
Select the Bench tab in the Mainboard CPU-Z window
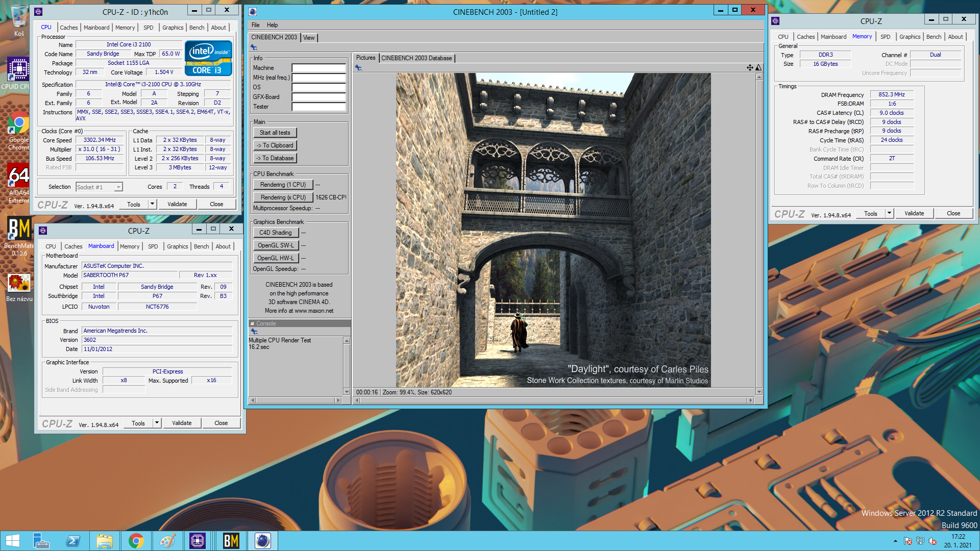201,246
